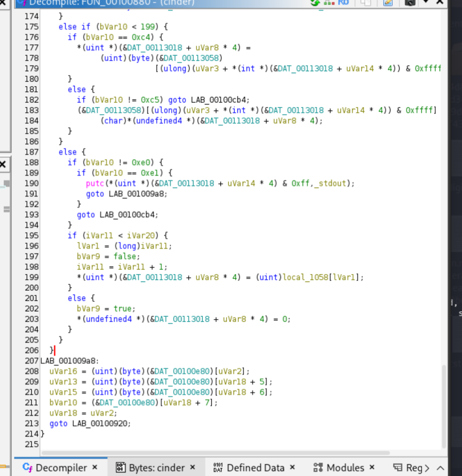
Task: Switch to the Reg tab
Action: tap(414, 468)
